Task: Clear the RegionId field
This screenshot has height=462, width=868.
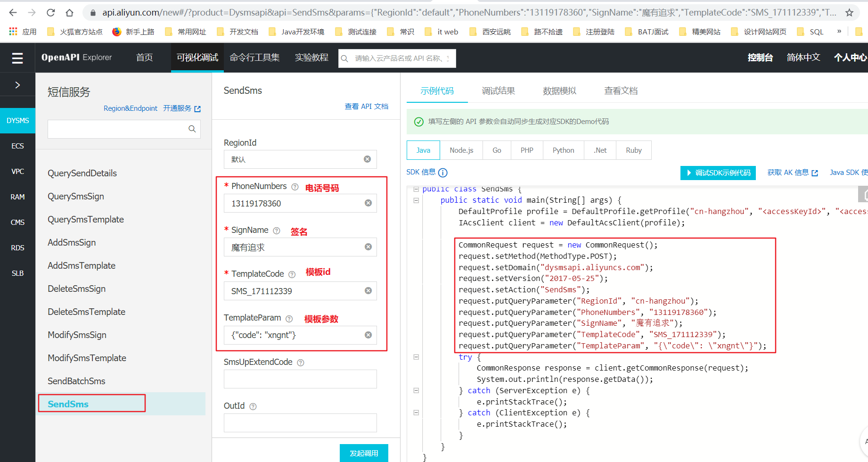Action: (368, 159)
